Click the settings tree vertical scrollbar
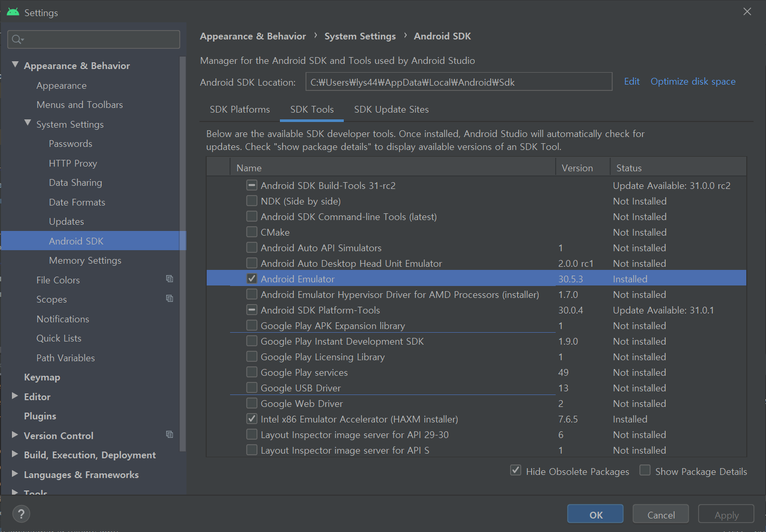Viewport: 766px width, 532px height. click(182, 253)
